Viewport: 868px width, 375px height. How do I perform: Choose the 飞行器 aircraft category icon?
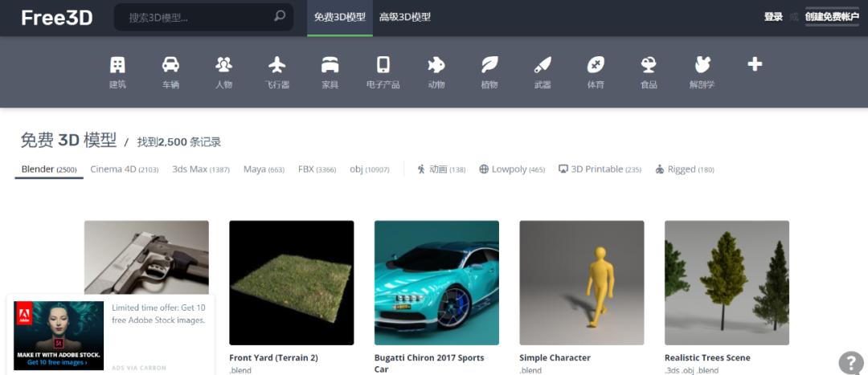pyautogui.click(x=277, y=65)
